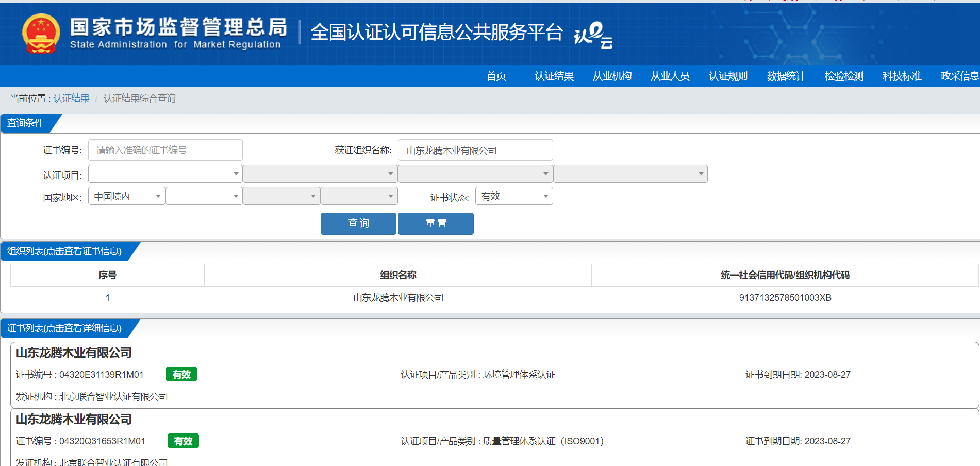The image size is (980, 466).
Task: Open the 证书状态 dropdown showing 有效
Action: click(x=514, y=196)
